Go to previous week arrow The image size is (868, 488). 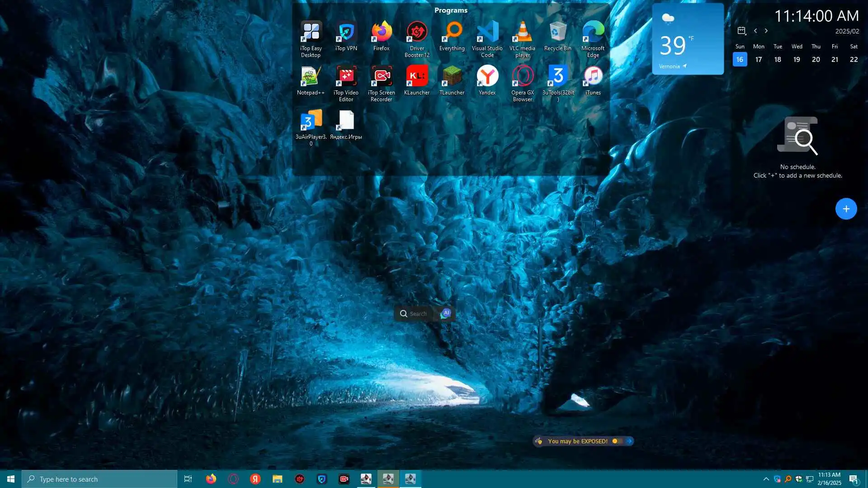[x=755, y=31]
